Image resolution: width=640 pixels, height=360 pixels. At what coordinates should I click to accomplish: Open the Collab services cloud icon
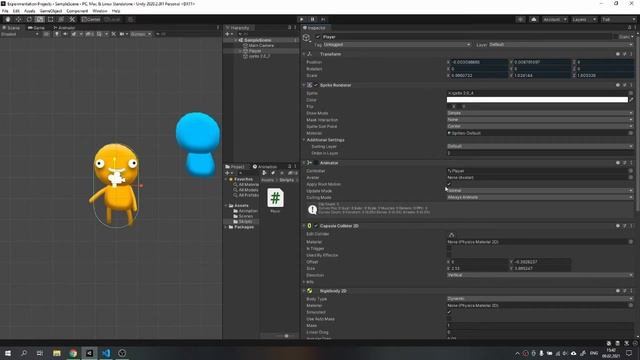[x=533, y=19]
